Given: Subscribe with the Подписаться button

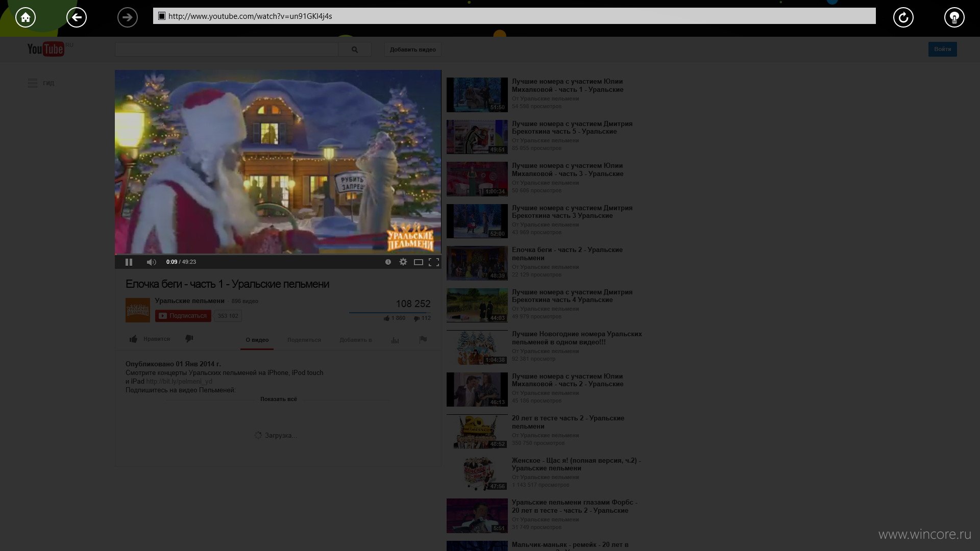Looking at the screenshot, I should tap(183, 316).
